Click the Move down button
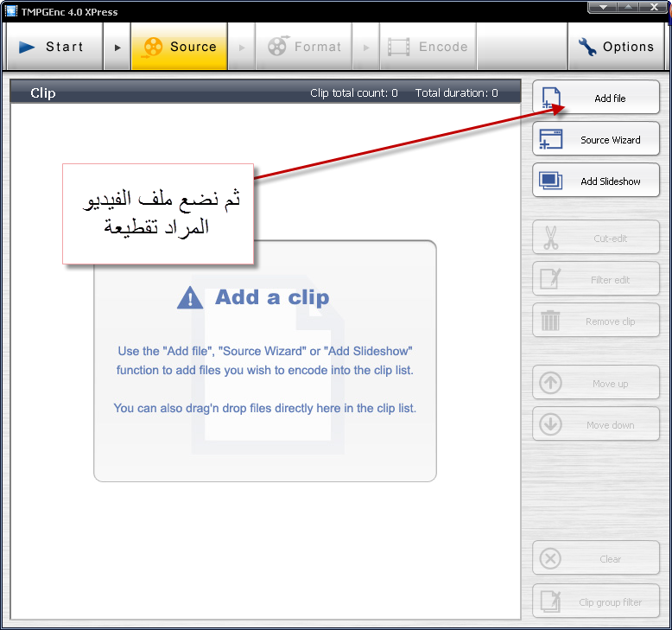 point(596,423)
